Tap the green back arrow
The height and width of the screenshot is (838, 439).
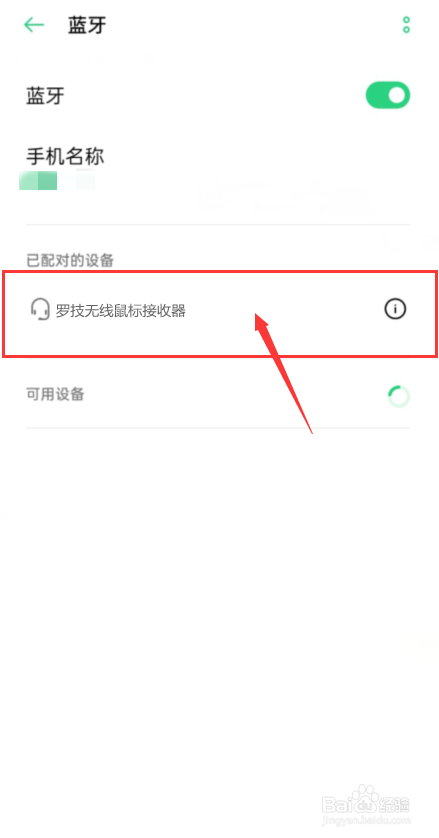point(34,25)
